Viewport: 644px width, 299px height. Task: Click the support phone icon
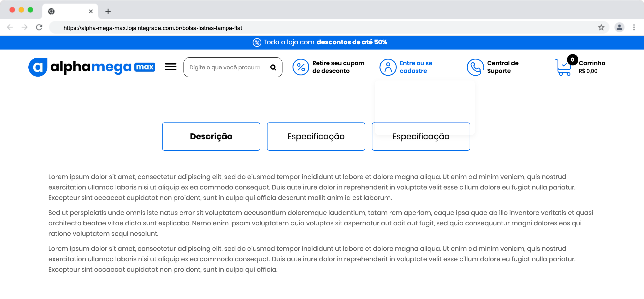coord(475,67)
